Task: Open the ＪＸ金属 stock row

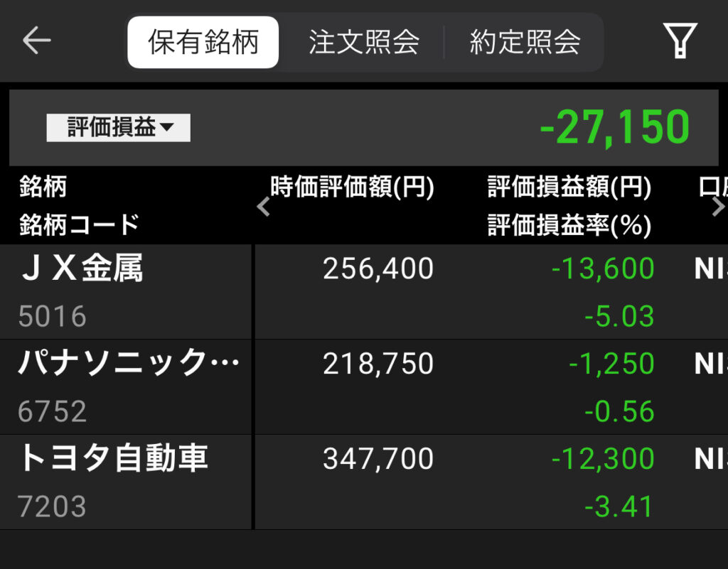Action: click(81, 270)
